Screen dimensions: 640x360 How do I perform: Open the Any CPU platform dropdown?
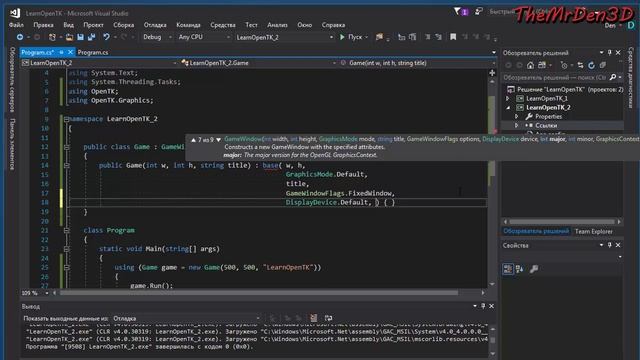point(204,37)
